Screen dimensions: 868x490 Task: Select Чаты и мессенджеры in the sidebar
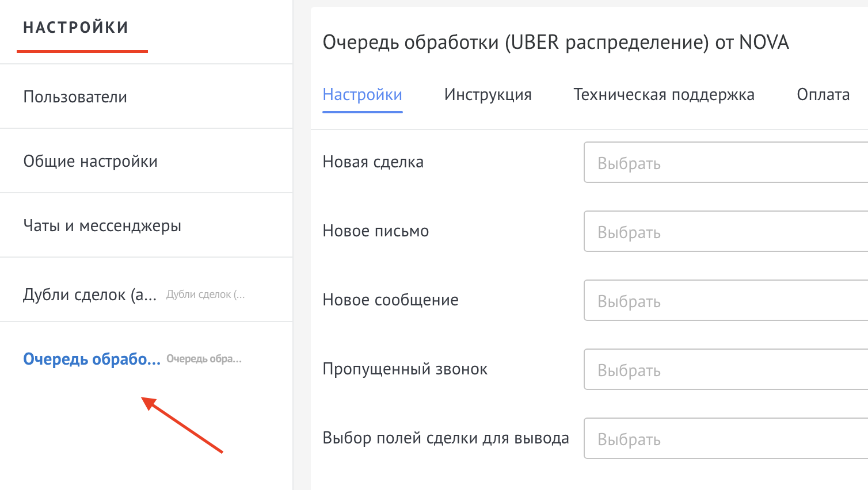102,225
